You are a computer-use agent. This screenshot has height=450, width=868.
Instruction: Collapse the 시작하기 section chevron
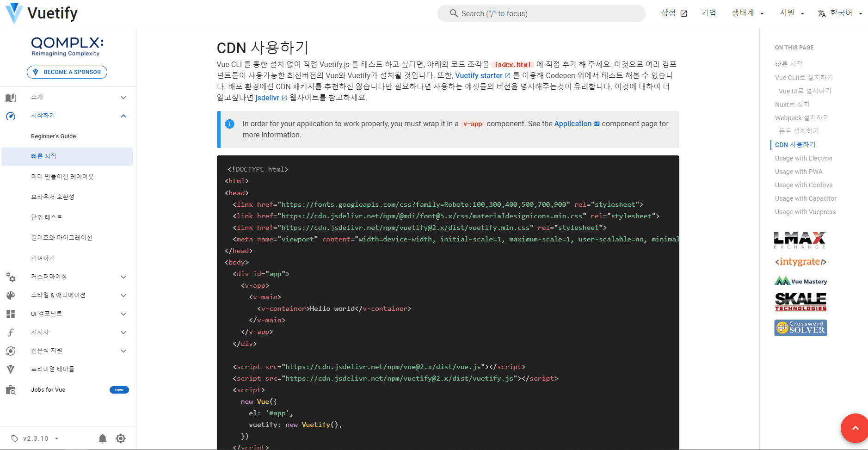click(x=123, y=116)
